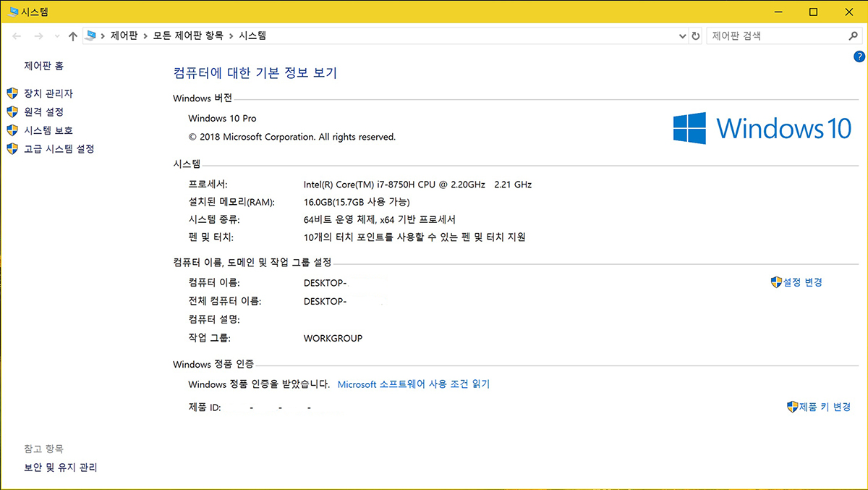Click the search magnifier icon

pyautogui.click(x=853, y=35)
